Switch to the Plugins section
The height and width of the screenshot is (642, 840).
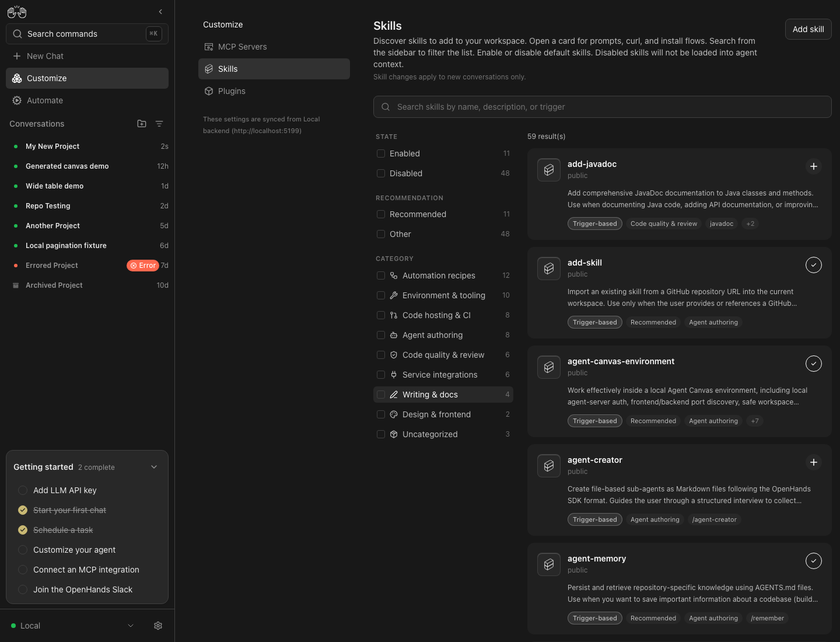(x=274, y=91)
